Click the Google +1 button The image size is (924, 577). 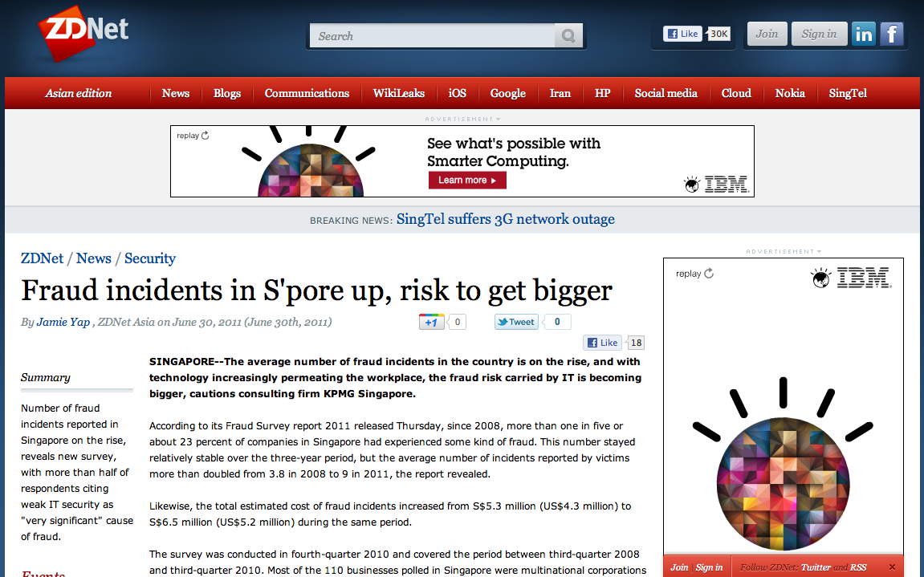click(x=432, y=322)
